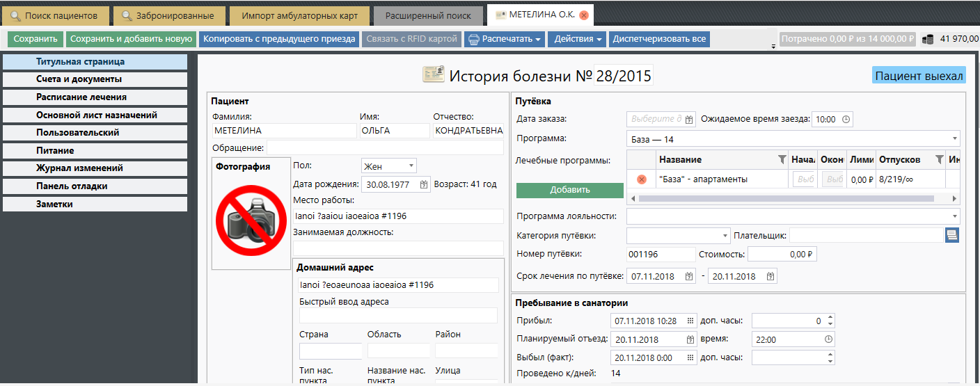This screenshot has width=980, height=386.
Task: Click into the Номер путёвки field
Action: point(660,255)
